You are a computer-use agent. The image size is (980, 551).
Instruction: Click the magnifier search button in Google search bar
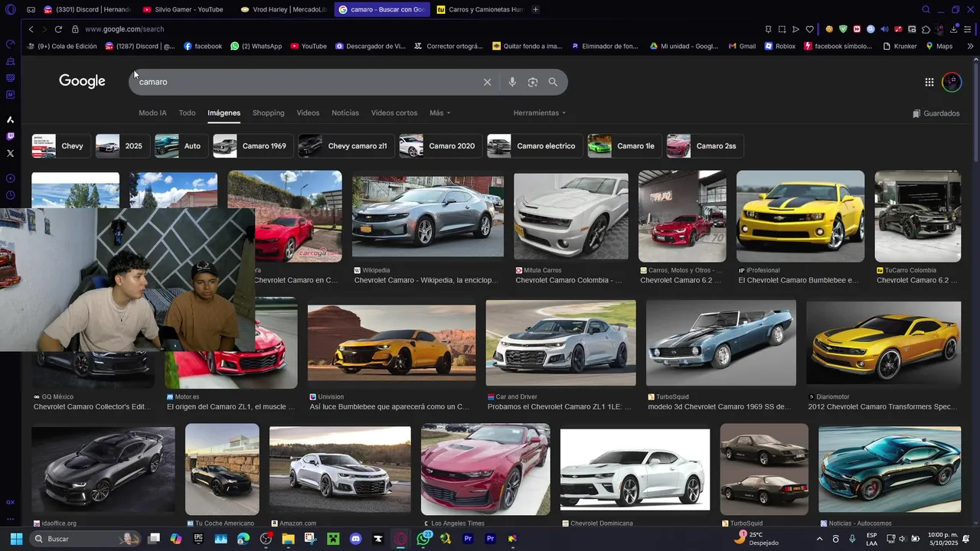coord(553,82)
